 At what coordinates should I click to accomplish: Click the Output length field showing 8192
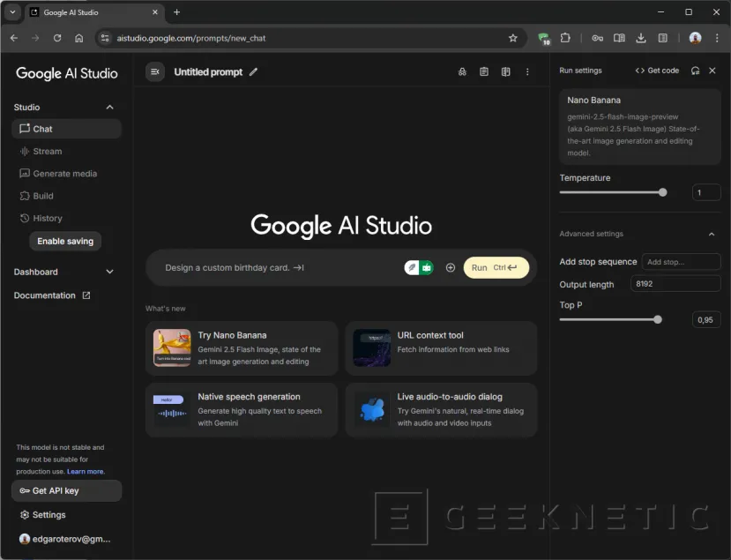click(675, 283)
